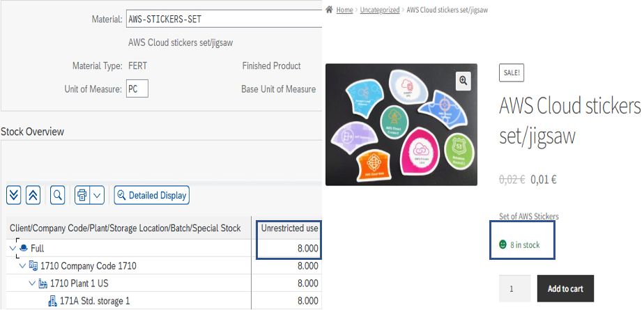Screen dimensions: 644x310
Task: Click the Unit of Measure field
Action: click(x=137, y=89)
